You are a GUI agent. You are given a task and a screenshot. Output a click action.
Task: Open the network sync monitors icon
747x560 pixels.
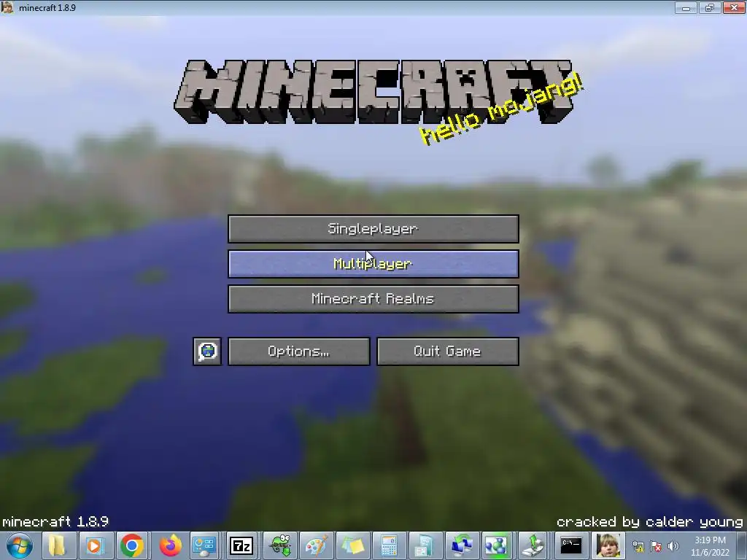click(462, 545)
